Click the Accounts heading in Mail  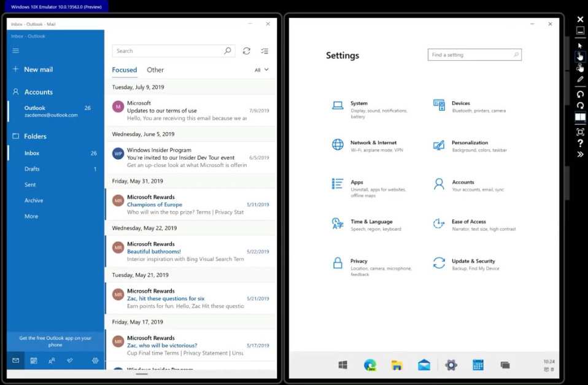[x=39, y=92]
